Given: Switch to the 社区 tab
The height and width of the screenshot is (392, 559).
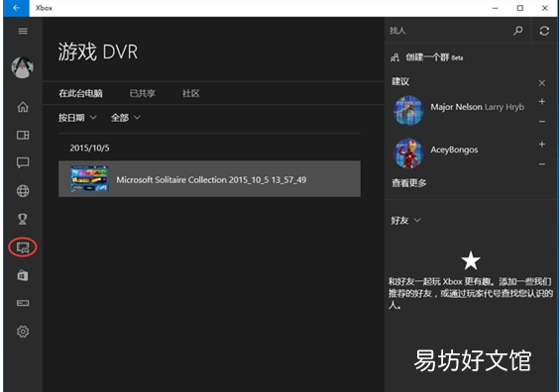Looking at the screenshot, I should click(190, 93).
